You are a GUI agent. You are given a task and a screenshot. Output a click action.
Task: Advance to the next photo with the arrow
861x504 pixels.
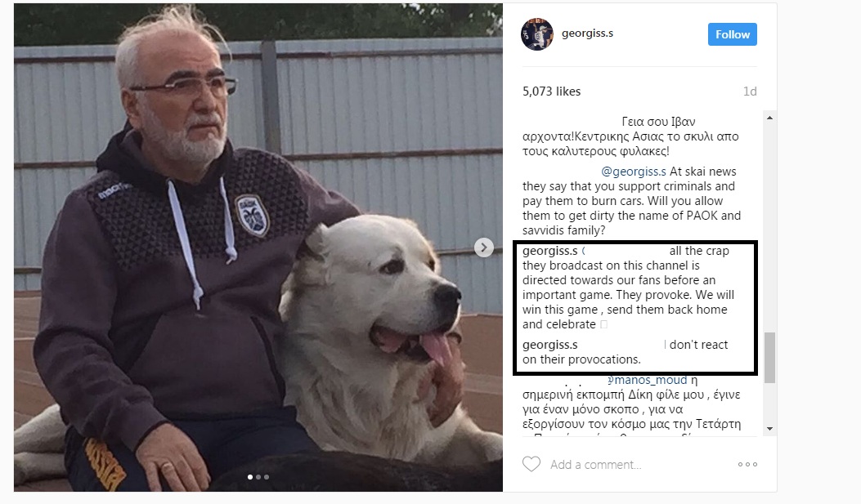click(x=483, y=248)
